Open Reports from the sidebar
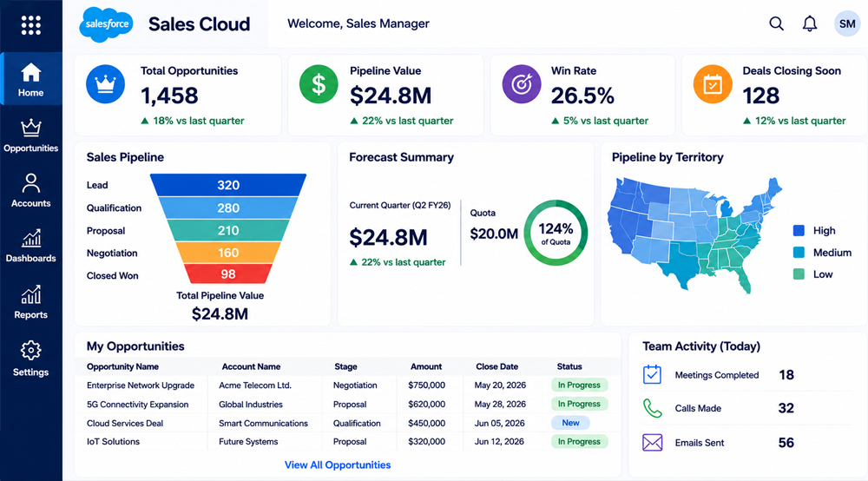The width and height of the screenshot is (868, 481). click(x=31, y=302)
